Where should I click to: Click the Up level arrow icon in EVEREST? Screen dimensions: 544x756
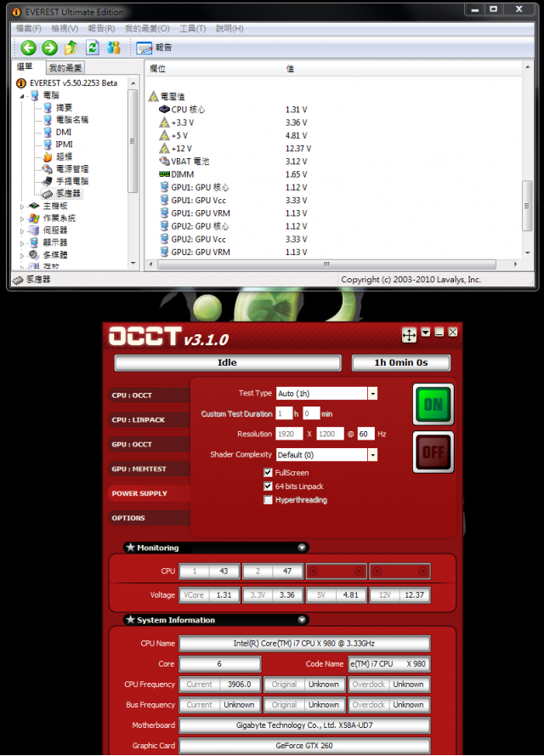pyautogui.click(x=71, y=48)
